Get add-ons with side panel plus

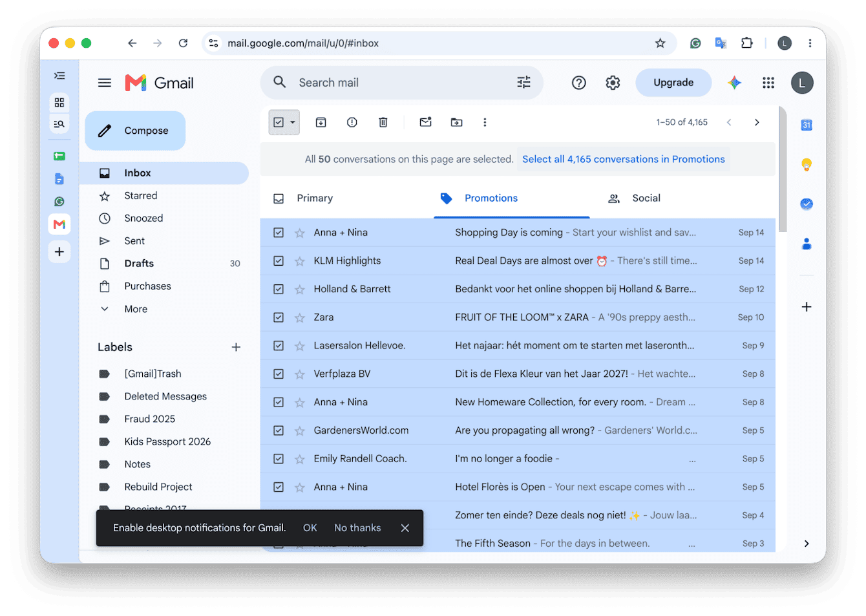tap(807, 306)
